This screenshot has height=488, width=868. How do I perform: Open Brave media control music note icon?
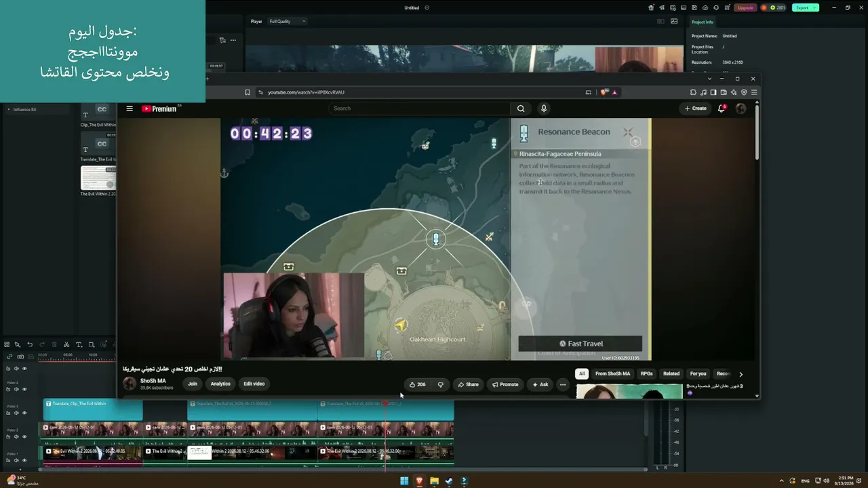(x=703, y=92)
